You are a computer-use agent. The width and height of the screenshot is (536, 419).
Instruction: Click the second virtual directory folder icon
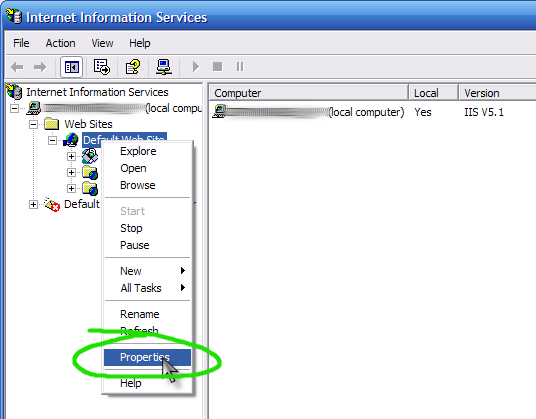(90, 172)
